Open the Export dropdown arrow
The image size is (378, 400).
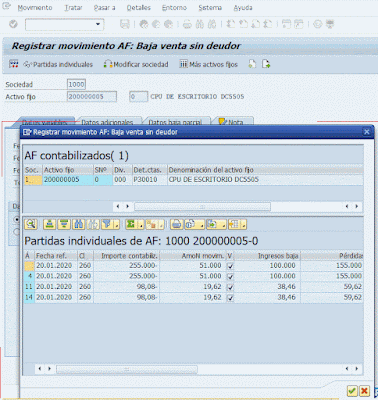click(223, 226)
